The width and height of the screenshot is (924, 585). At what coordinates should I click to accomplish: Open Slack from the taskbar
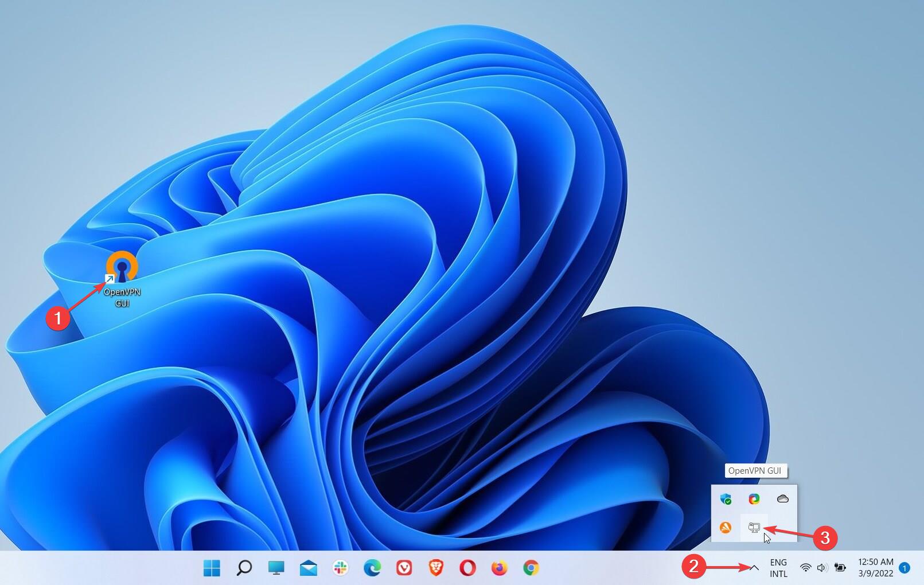pyautogui.click(x=340, y=568)
